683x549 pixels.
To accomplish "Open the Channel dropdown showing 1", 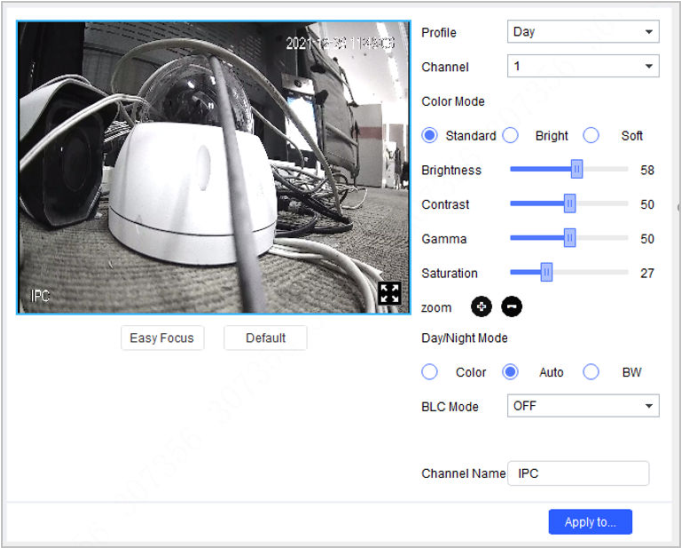I will coord(583,66).
